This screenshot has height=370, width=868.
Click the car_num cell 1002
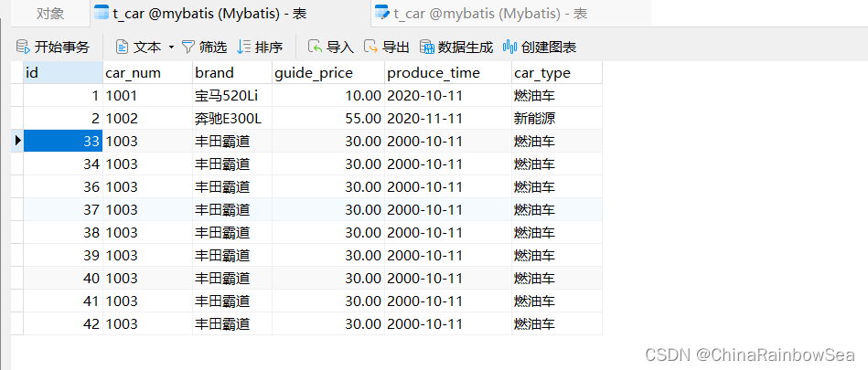(148, 119)
